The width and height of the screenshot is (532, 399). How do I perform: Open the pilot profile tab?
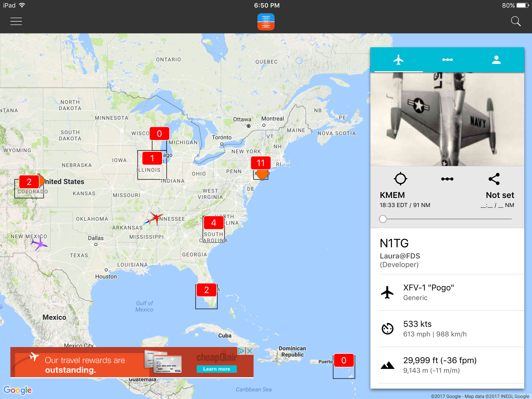[x=496, y=60]
